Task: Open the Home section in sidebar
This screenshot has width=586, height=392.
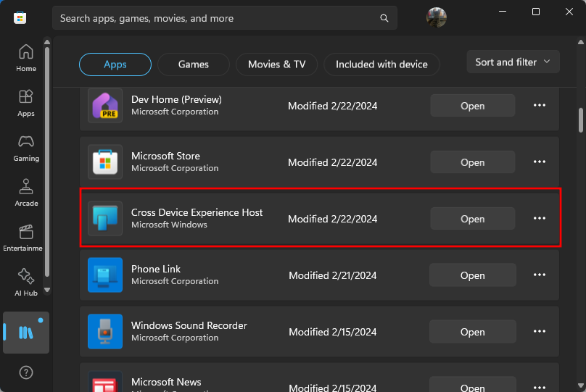Action: 26,58
